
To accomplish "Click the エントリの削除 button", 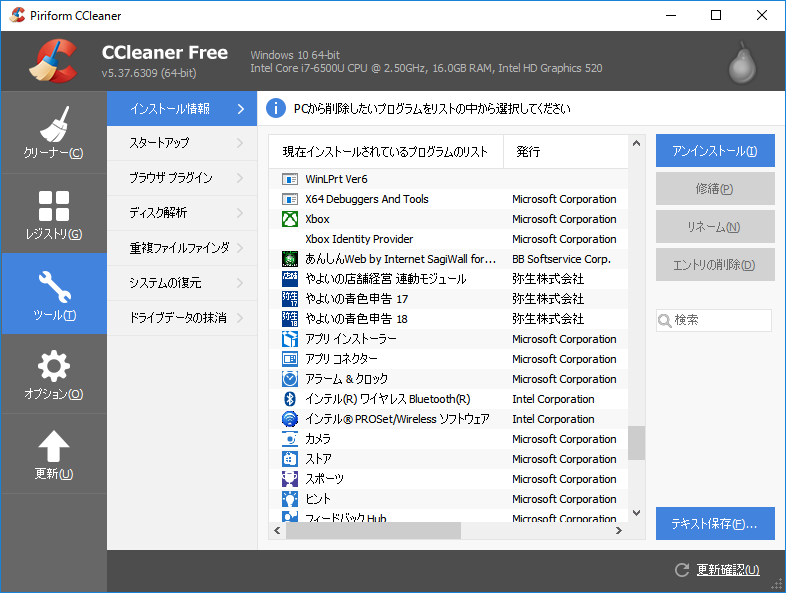I will (x=715, y=265).
